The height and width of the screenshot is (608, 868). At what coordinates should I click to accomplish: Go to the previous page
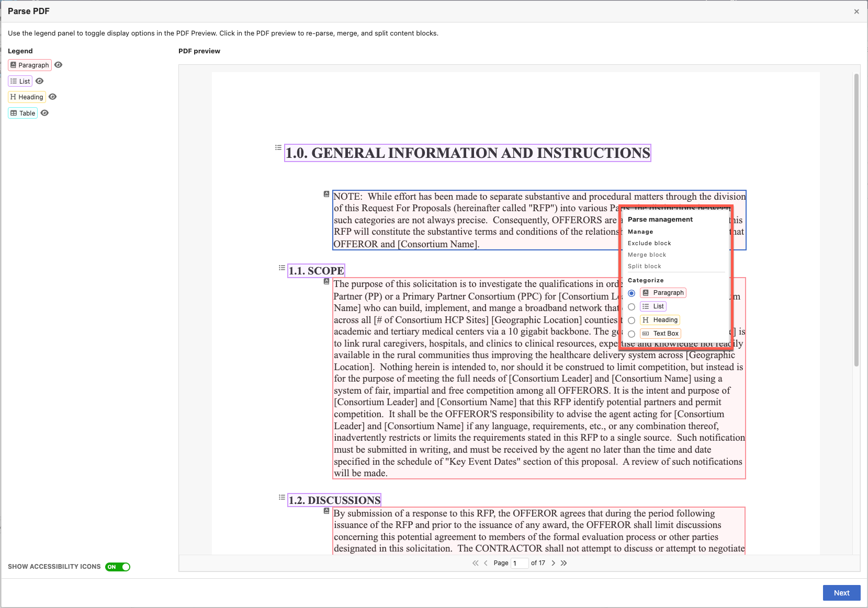pyautogui.click(x=486, y=563)
